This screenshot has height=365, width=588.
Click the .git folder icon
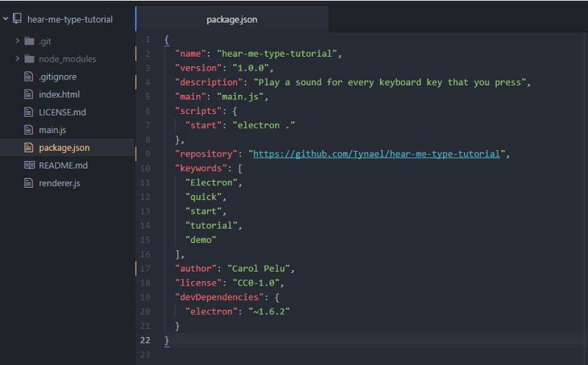coord(29,41)
